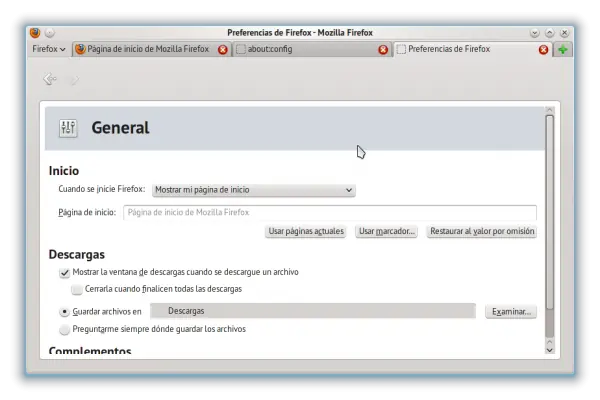The image size is (600, 400).
Task: Enable Cerrarla cuando finalicen todas las descargas
Action: 77,289
